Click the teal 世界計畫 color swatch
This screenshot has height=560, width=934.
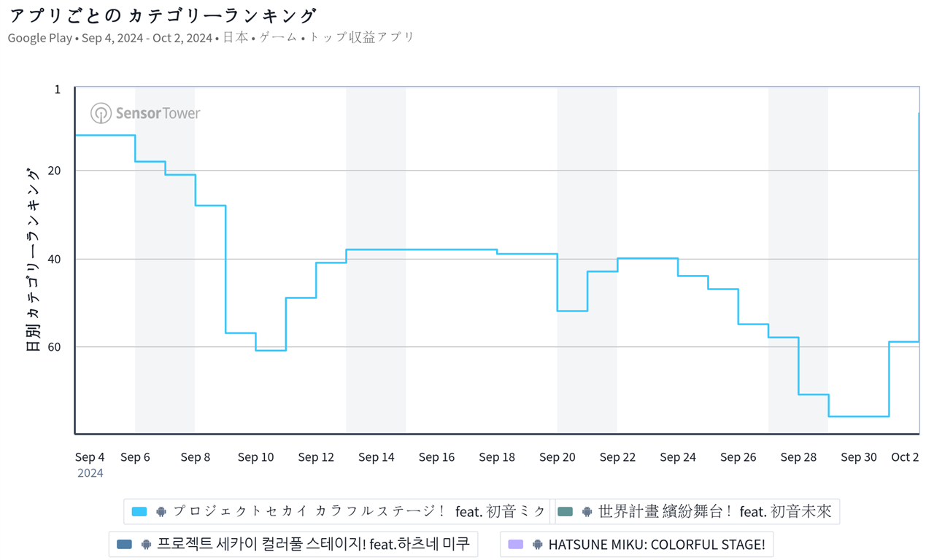[x=565, y=512]
